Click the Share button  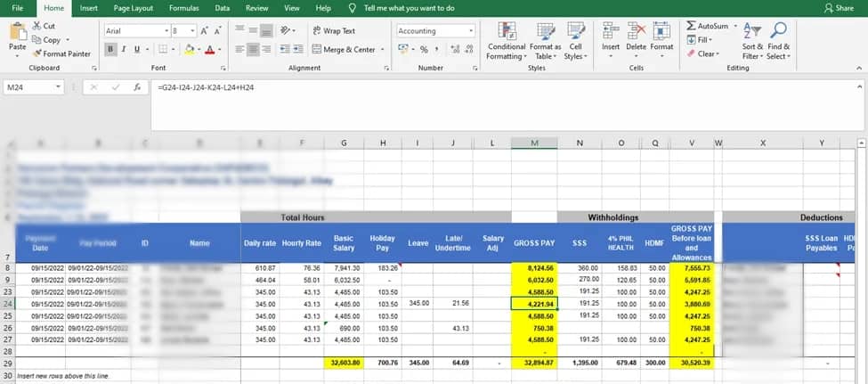click(x=839, y=8)
